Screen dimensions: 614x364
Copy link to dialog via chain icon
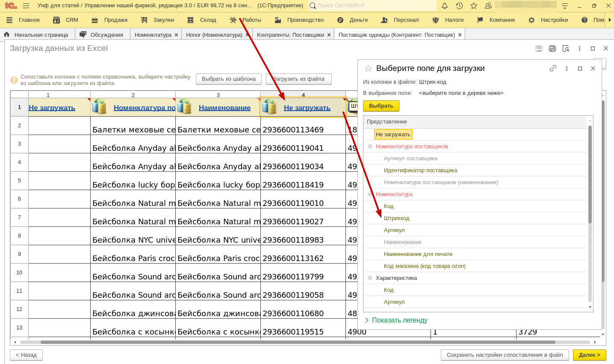click(553, 68)
